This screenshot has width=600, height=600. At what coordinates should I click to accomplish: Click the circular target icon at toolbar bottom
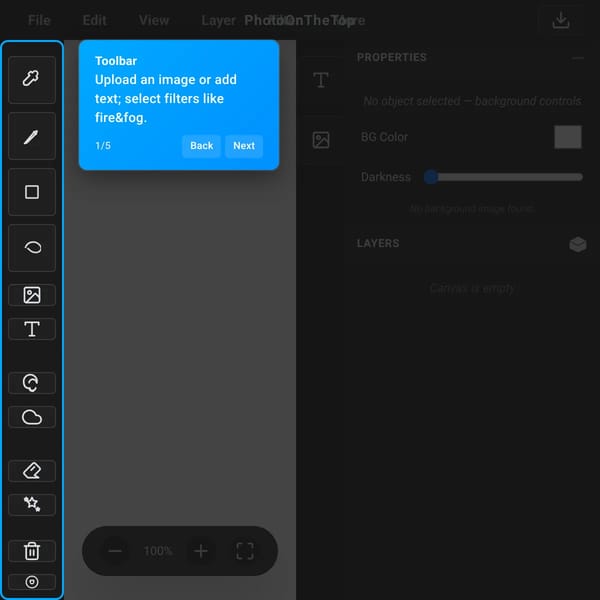click(x=32, y=582)
